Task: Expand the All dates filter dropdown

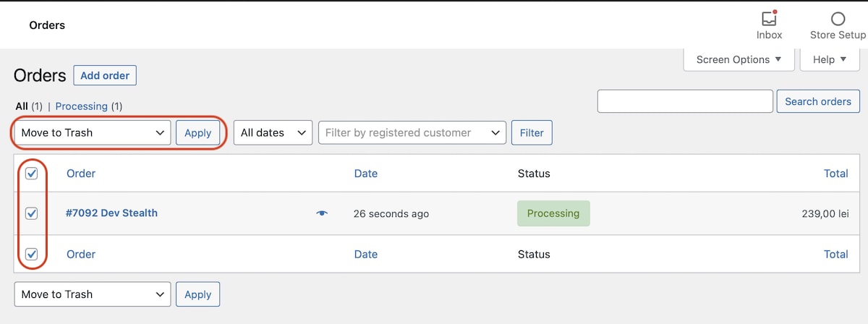Action: coord(273,133)
